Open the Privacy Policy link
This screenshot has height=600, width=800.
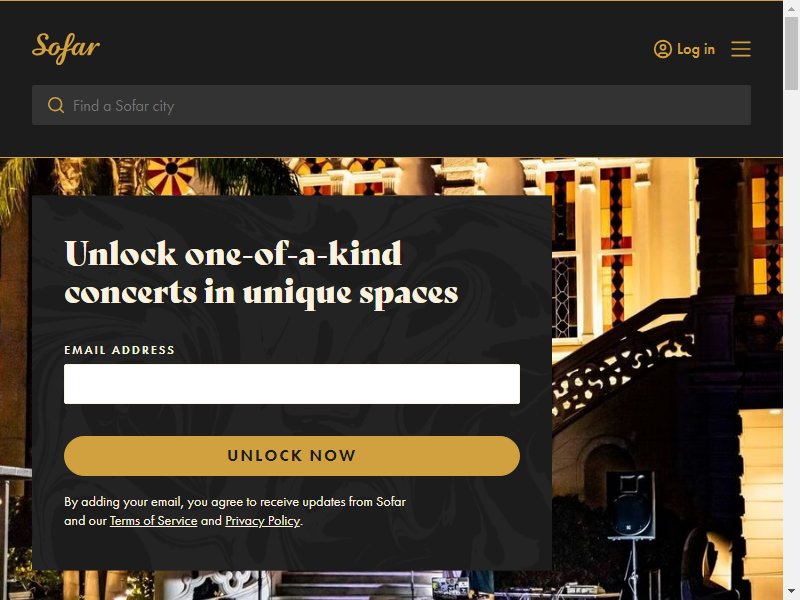coord(263,521)
